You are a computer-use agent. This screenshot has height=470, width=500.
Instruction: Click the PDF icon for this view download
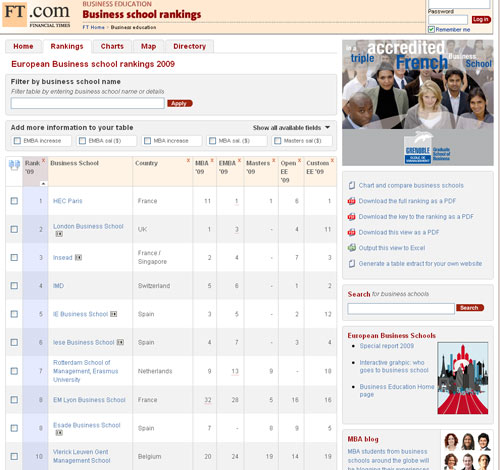coord(351,232)
